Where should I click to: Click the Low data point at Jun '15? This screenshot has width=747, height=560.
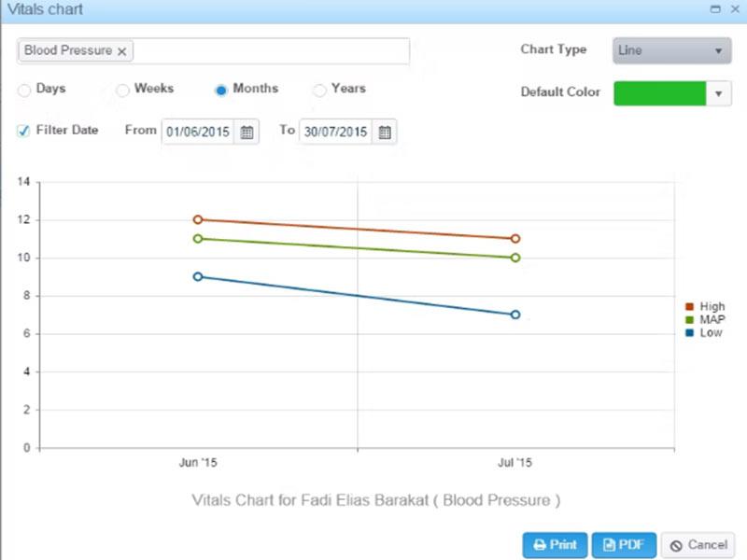pos(198,276)
